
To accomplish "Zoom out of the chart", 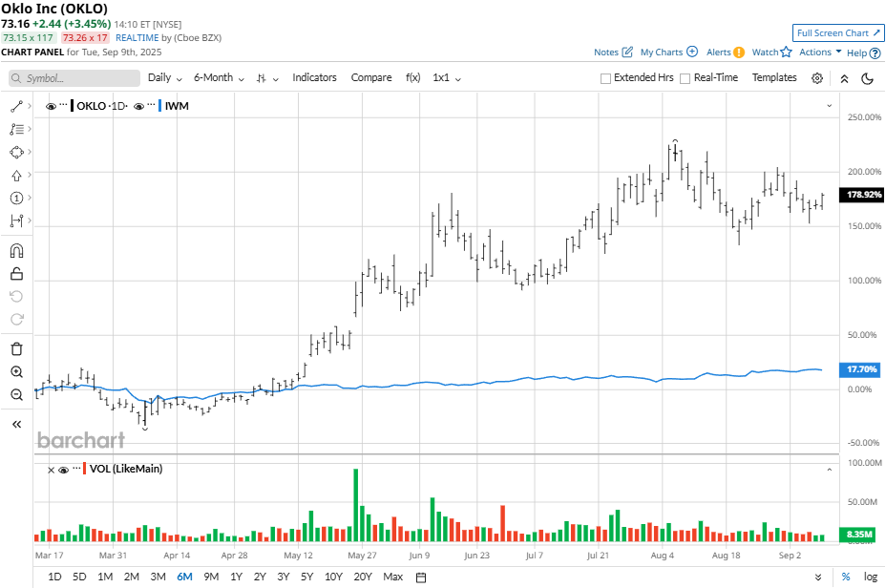I will [16, 395].
